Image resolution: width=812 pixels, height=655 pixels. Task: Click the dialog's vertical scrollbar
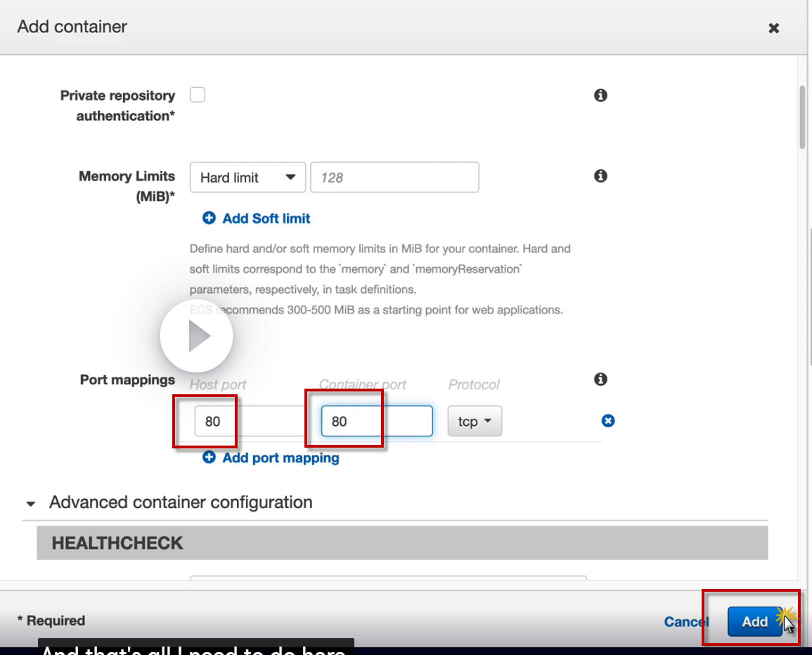pos(803,118)
